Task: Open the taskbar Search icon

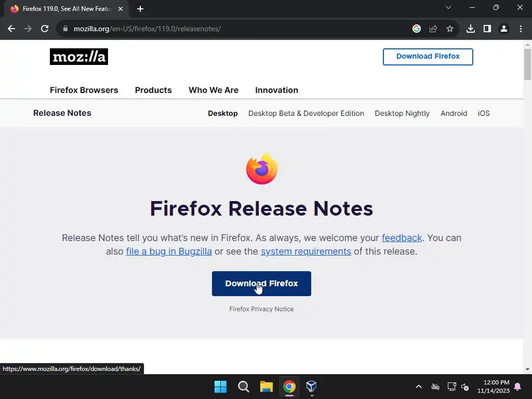Action: [243, 387]
